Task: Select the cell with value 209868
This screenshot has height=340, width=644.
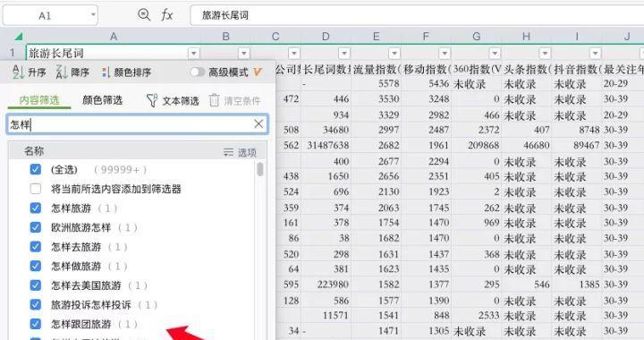Action: click(477, 145)
